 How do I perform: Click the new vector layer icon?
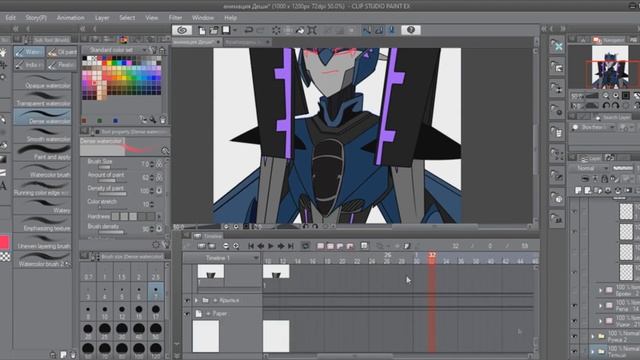588,190
